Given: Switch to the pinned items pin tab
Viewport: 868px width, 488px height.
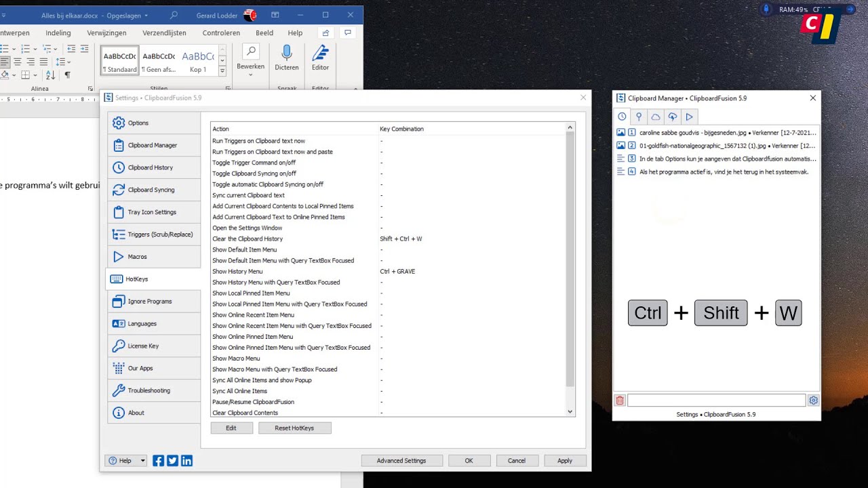Looking at the screenshot, I should click(639, 117).
